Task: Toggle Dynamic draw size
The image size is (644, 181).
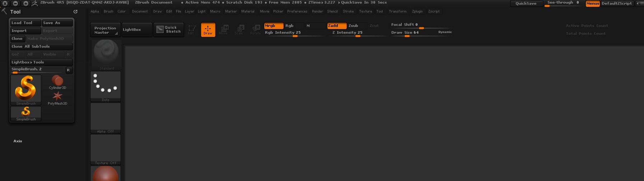Action: click(x=445, y=32)
